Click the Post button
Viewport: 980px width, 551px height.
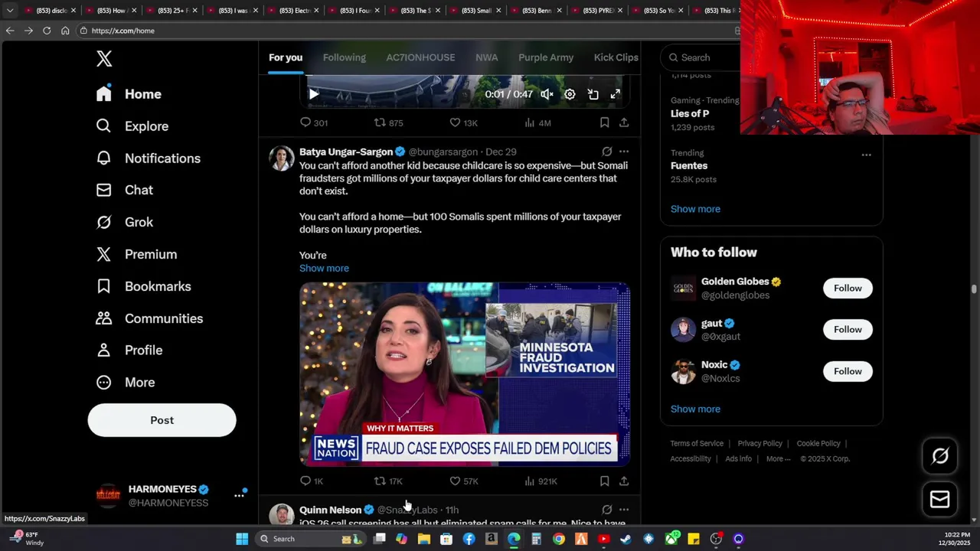[x=162, y=420]
